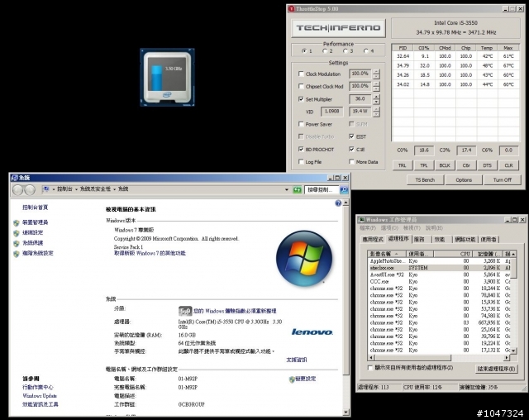The height and width of the screenshot is (420, 529).
Task: Click the Windows 7 logo orb
Action: 304,259
